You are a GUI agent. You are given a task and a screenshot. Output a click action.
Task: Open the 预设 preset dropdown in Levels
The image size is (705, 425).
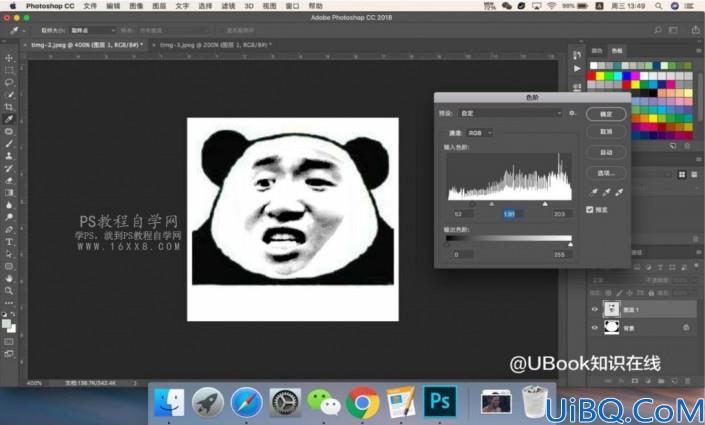pos(510,113)
